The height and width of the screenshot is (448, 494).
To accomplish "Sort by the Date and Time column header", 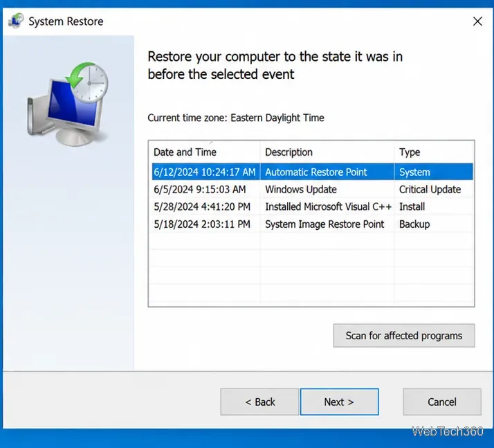I will click(x=205, y=152).
